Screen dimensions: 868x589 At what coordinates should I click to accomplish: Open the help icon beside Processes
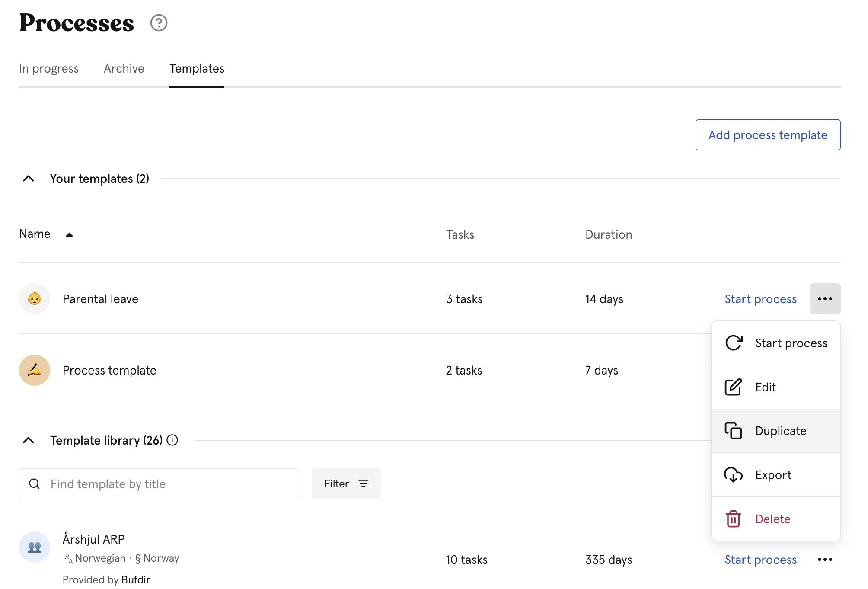[x=159, y=23]
